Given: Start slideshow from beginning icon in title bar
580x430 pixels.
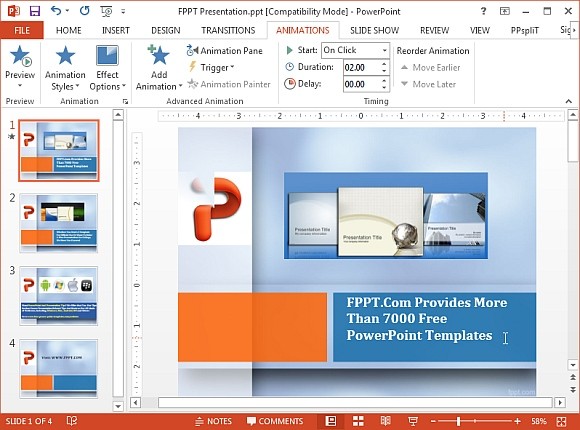Looking at the screenshot, I should pos(106,11).
